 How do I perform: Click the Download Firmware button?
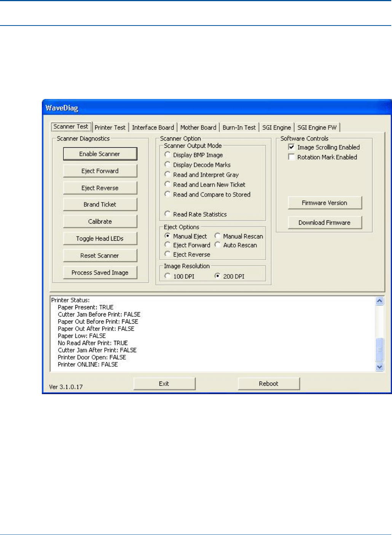325,223
